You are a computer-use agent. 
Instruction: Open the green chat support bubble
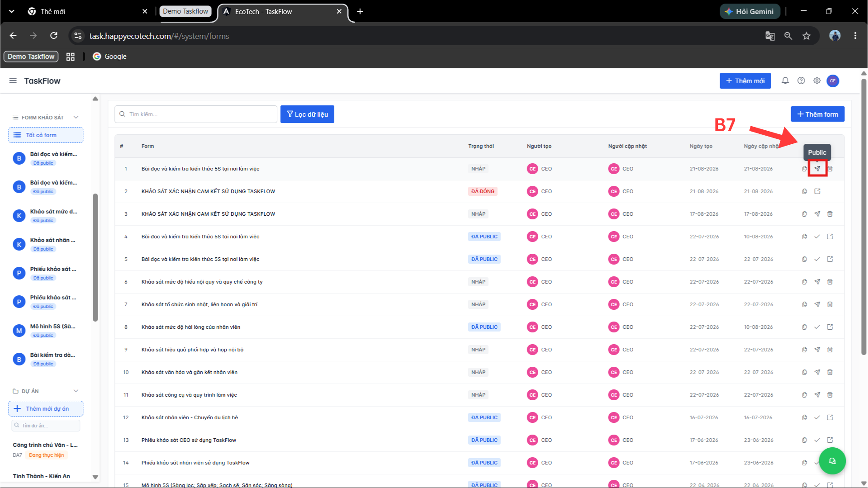832,461
